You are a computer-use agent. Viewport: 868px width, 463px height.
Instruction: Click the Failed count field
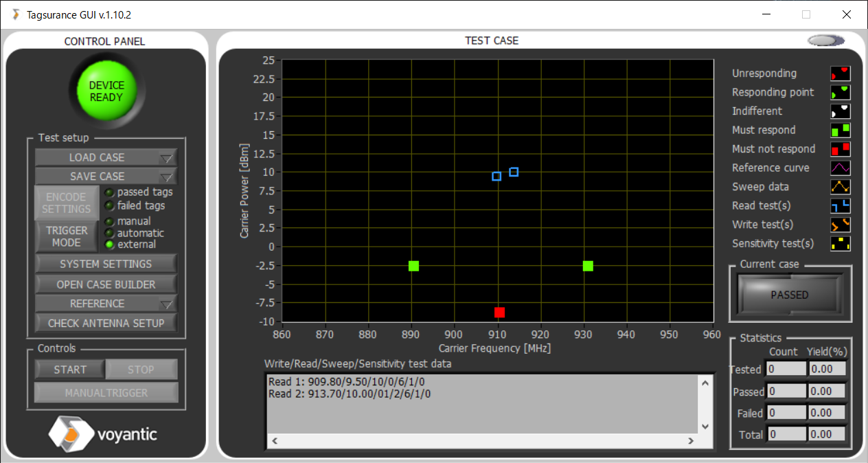786,412
